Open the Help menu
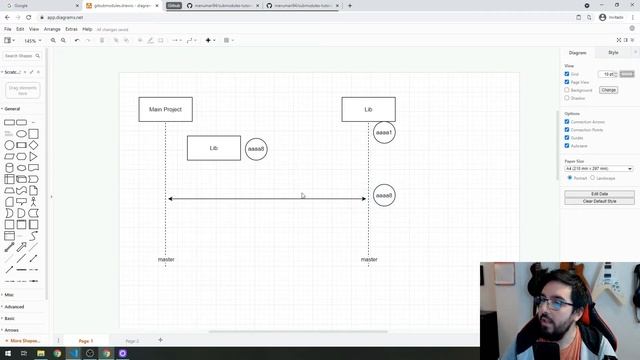Viewport: 640px width, 360px height. click(87, 29)
